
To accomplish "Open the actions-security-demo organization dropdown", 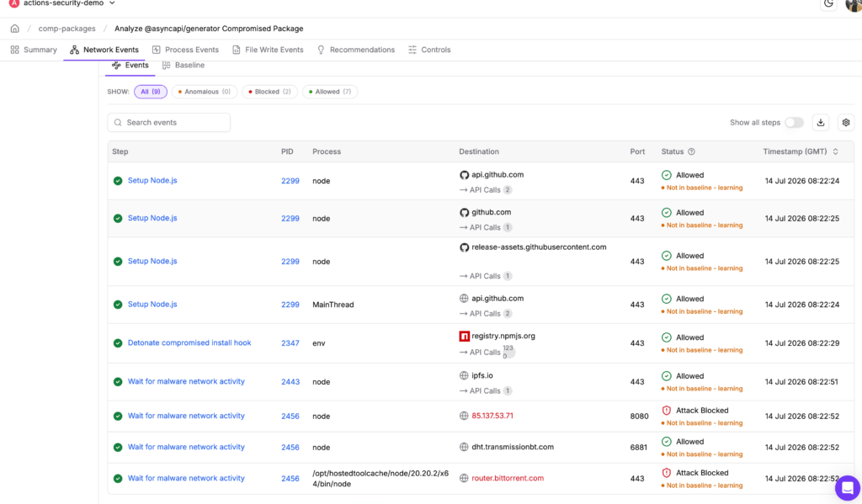I will (x=62, y=3).
